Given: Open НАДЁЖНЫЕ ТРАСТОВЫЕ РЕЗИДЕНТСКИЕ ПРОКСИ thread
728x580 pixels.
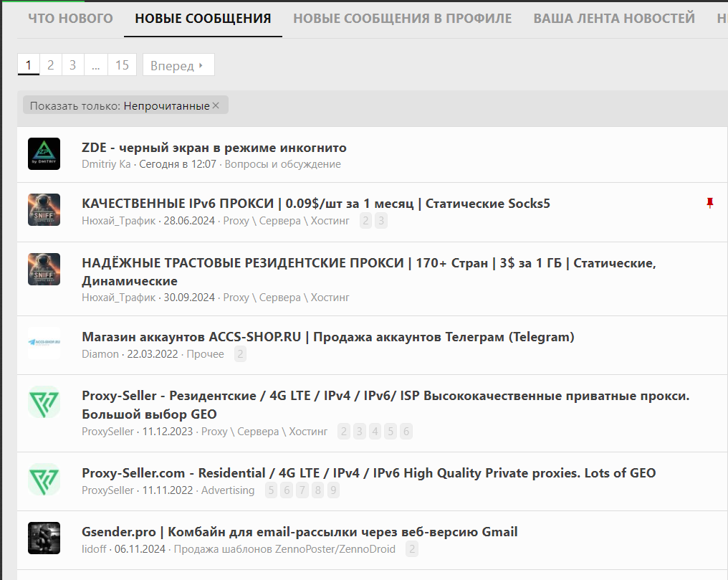Looking at the screenshot, I should coord(368,272).
